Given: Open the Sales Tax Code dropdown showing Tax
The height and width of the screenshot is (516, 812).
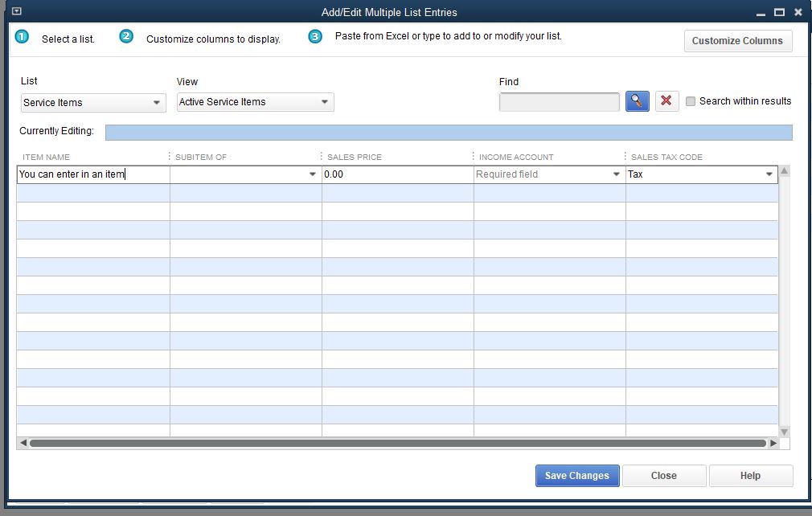Looking at the screenshot, I should 769,174.
